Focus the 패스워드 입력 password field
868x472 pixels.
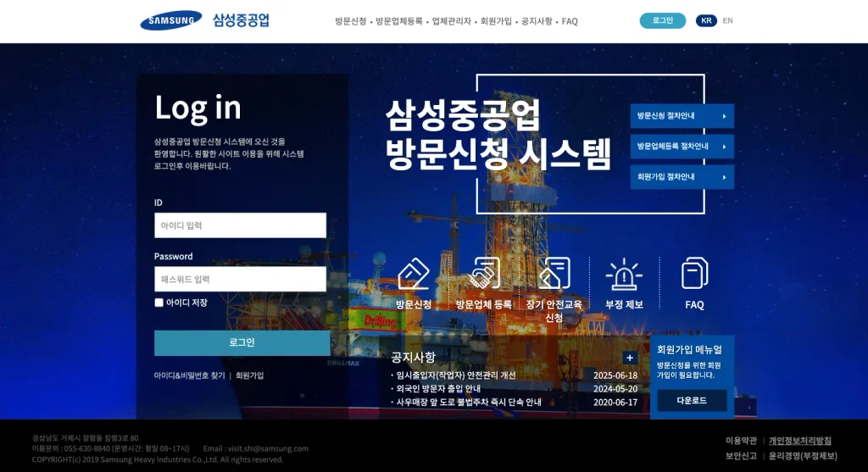[240, 279]
